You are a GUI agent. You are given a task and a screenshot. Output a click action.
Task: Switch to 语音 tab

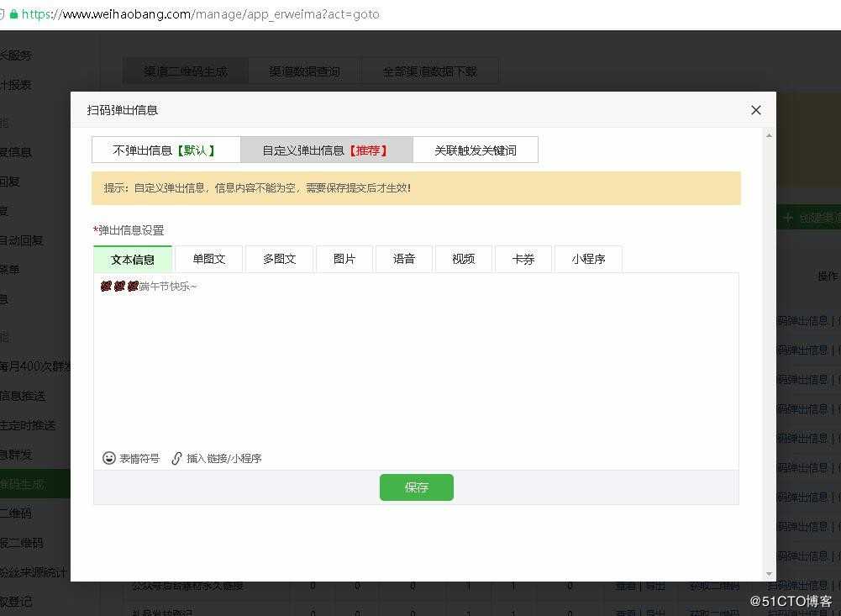pyautogui.click(x=404, y=259)
